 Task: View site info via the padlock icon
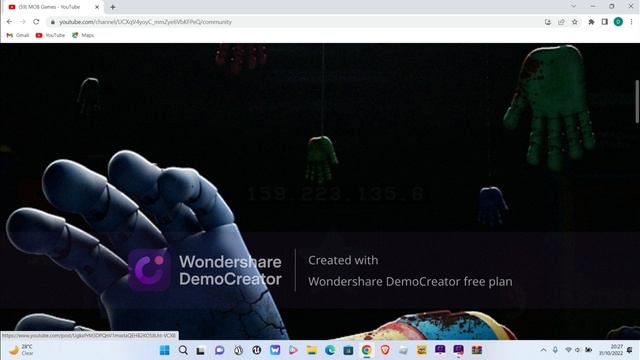(x=53, y=22)
